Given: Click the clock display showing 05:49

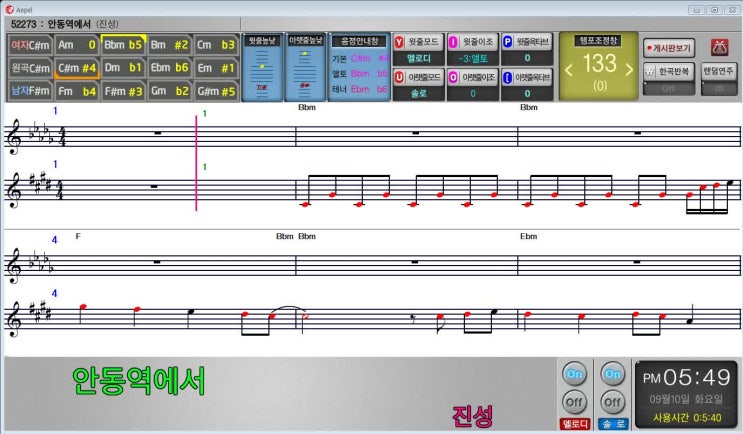Looking at the screenshot, I should tap(687, 378).
